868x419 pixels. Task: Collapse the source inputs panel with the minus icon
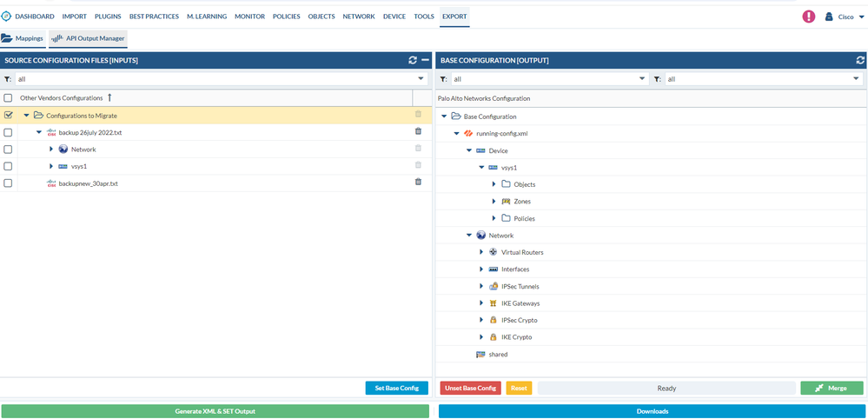tap(425, 60)
